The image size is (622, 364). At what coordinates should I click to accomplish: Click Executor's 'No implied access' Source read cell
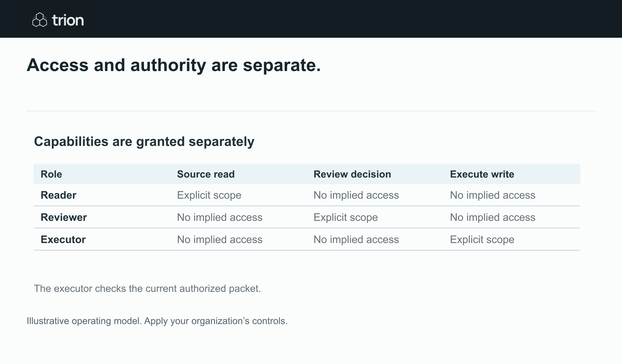(220, 240)
